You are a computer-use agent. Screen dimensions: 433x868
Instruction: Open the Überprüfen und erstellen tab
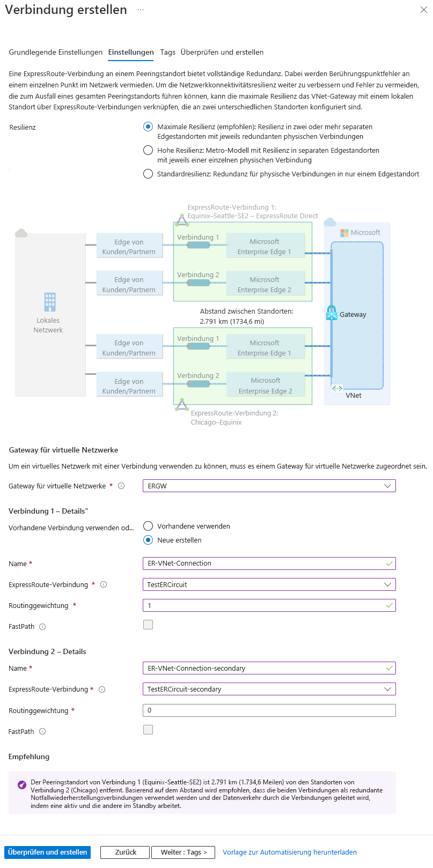(x=222, y=53)
